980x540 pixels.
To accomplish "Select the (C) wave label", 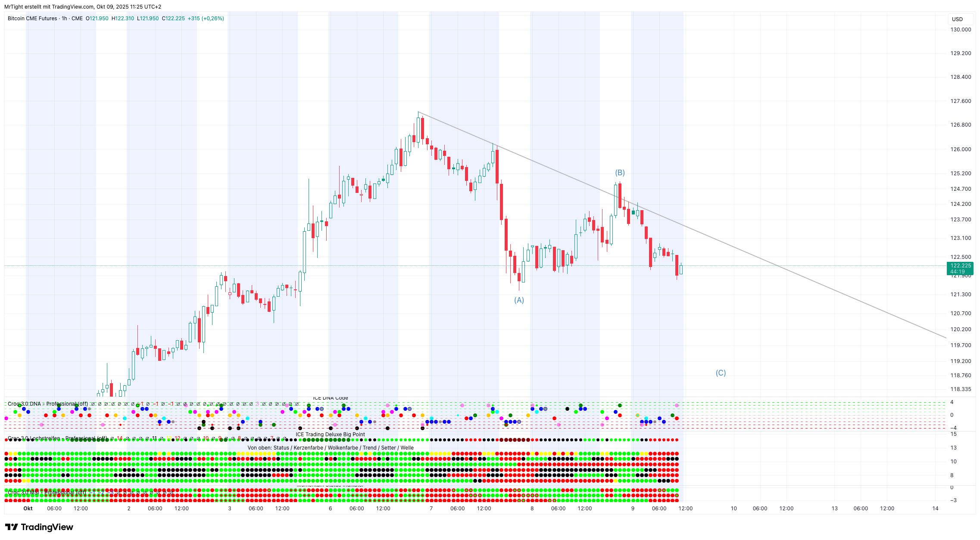I will click(x=721, y=373).
